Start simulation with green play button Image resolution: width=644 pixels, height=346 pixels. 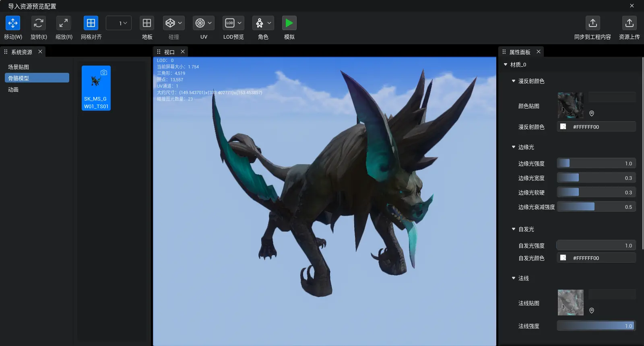pyautogui.click(x=289, y=23)
